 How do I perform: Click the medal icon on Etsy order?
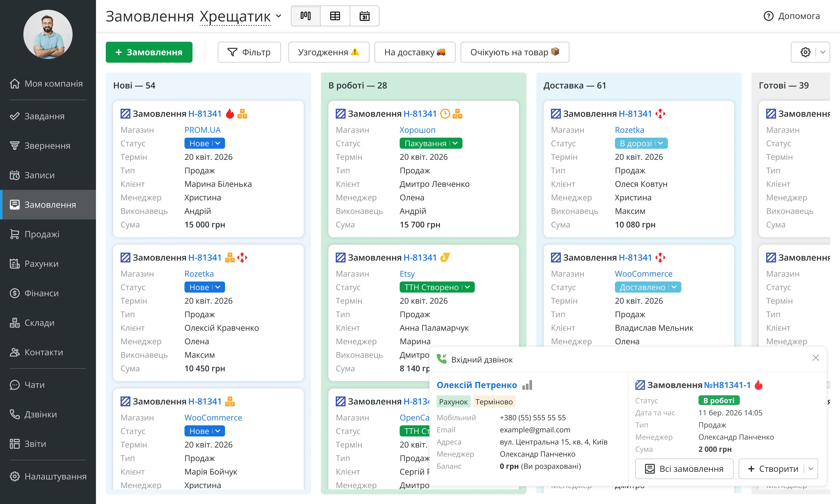pyautogui.click(x=445, y=257)
